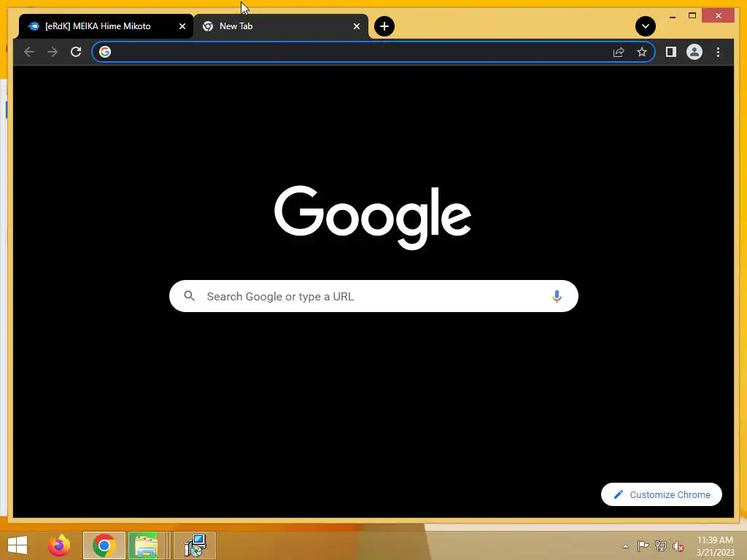Viewport: 747px width, 560px height.
Task: Click the magnifier icon in the search box
Action: [x=189, y=296]
